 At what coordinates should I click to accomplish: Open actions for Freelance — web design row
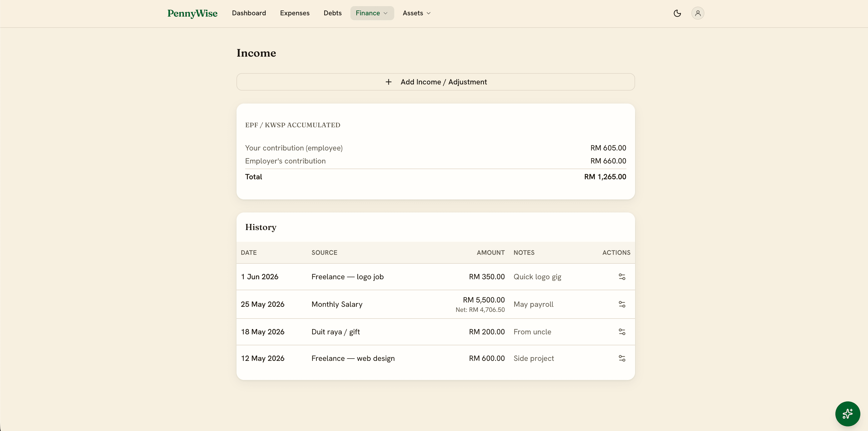click(x=622, y=358)
